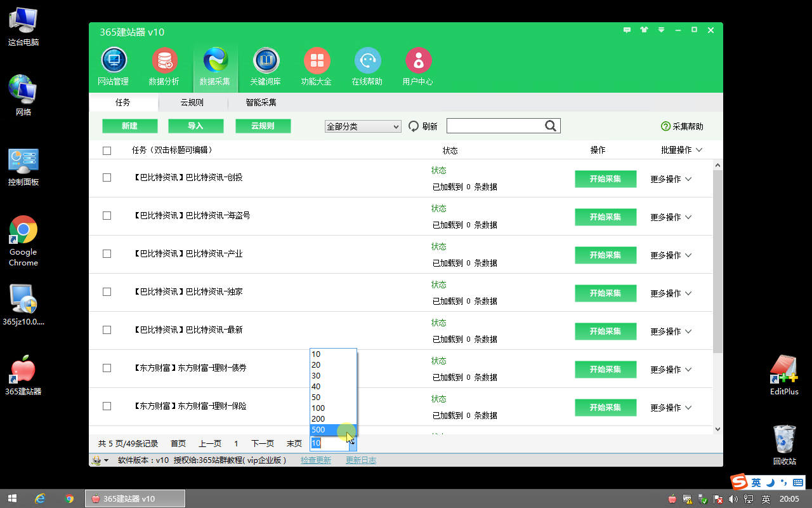The height and width of the screenshot is (508, 812).
Task: Switch to the 智能采集 tab
Action: [261, 102]
